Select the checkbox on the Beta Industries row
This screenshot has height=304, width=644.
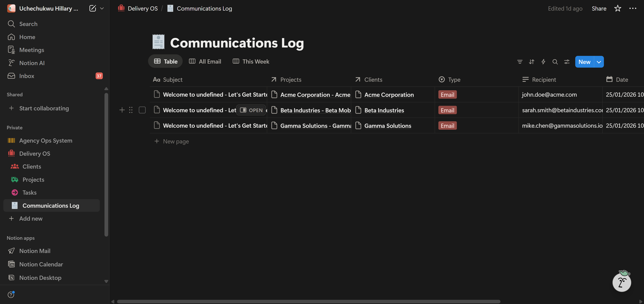142,110
